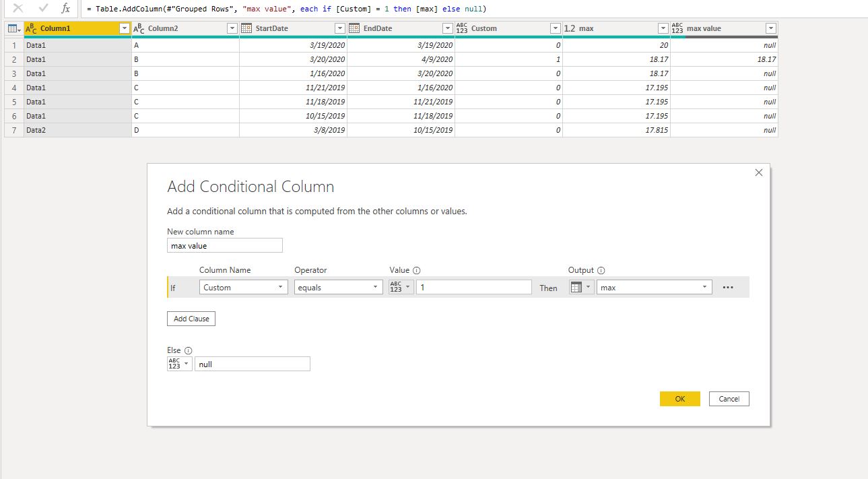Select row number 2

click(x=14, y=59)
